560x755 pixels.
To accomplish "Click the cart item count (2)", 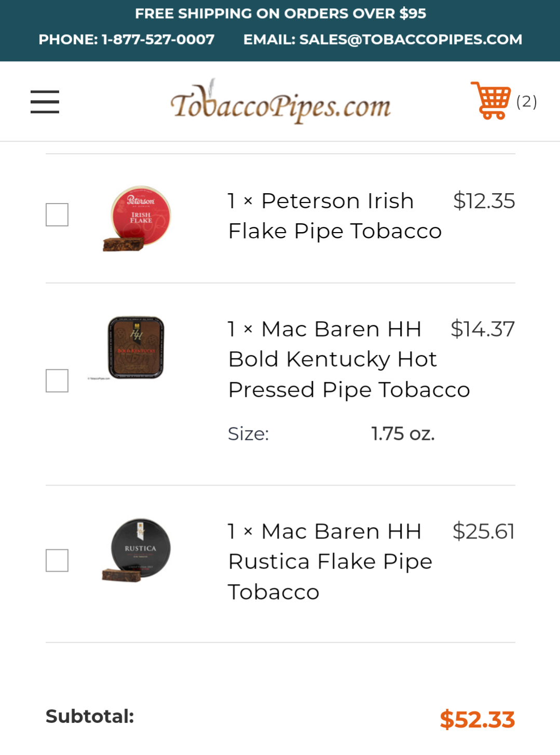I will click(x=526, y=102).
